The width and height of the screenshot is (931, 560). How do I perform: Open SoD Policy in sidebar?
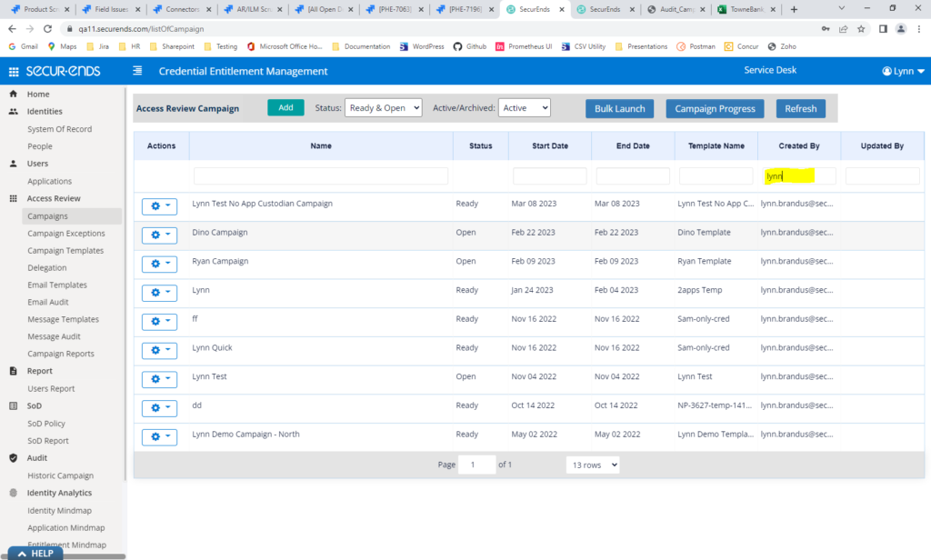coord(46,424)
